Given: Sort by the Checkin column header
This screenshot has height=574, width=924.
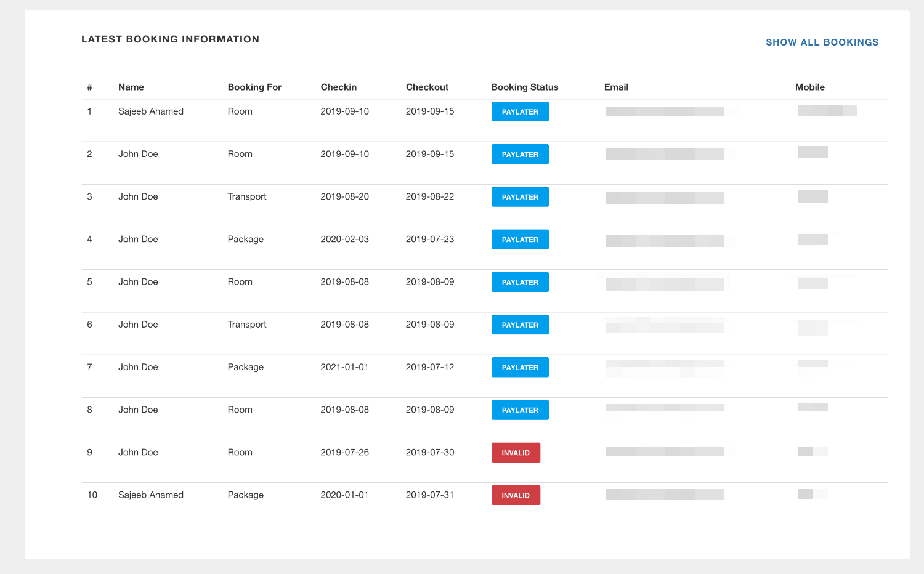Looking at the screenshot, I should pos(338,87).
